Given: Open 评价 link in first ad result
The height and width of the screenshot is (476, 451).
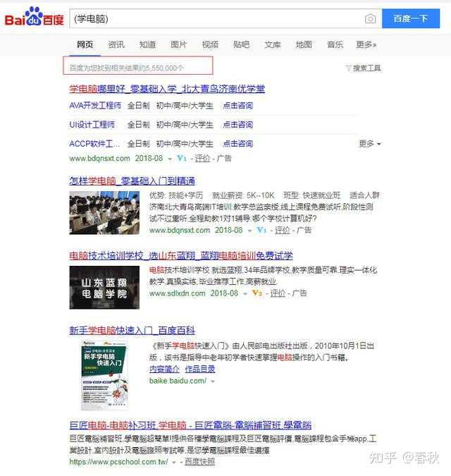Looking at the screenshot, I should (202, 159).
